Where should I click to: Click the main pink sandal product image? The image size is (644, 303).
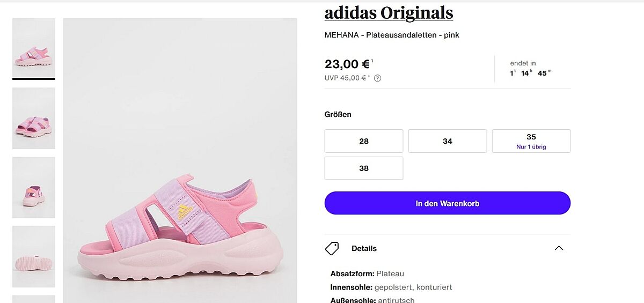coord(180,161)
